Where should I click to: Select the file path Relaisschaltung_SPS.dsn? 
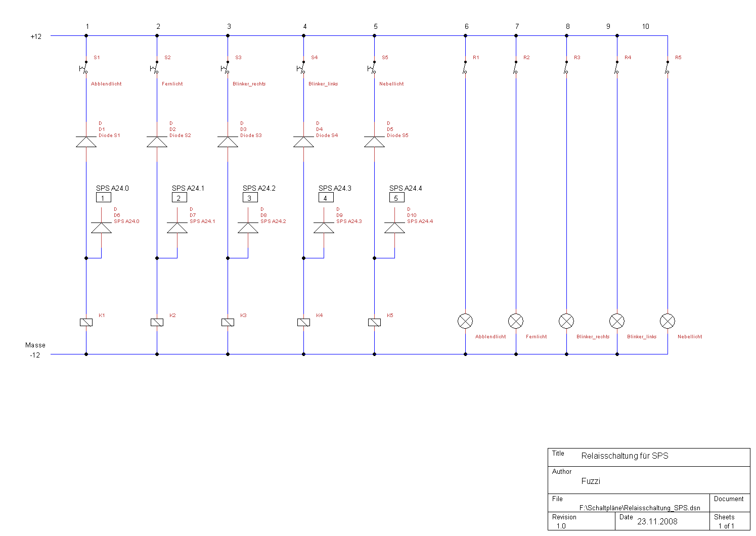tap(640, 508)
